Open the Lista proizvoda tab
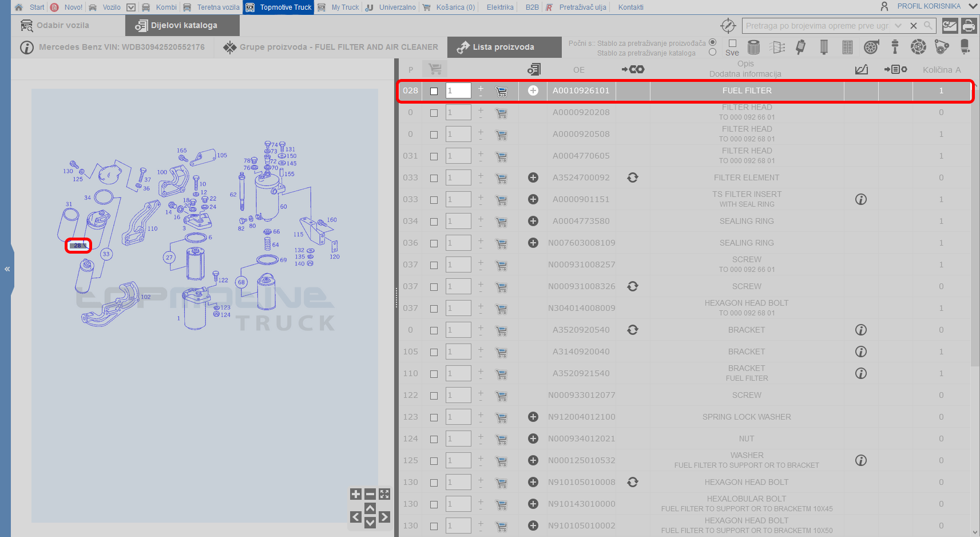This screenshot has width=980, height=537. pyautogui.click(x=503, y=48)
